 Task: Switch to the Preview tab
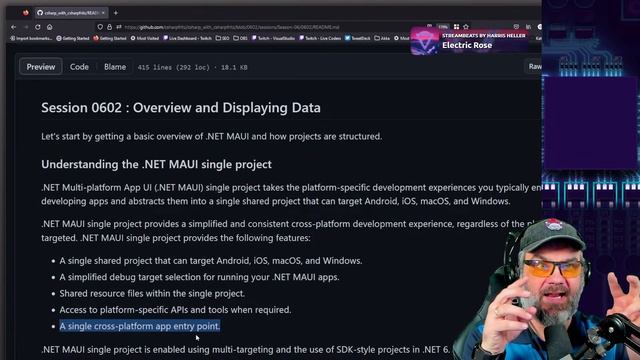[41, 67]
